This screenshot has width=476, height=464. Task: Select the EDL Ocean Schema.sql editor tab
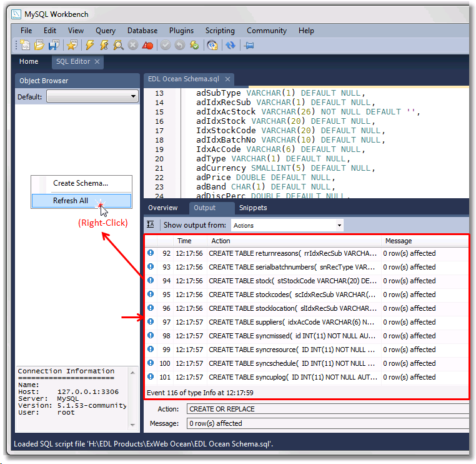[x=184, y=79]
